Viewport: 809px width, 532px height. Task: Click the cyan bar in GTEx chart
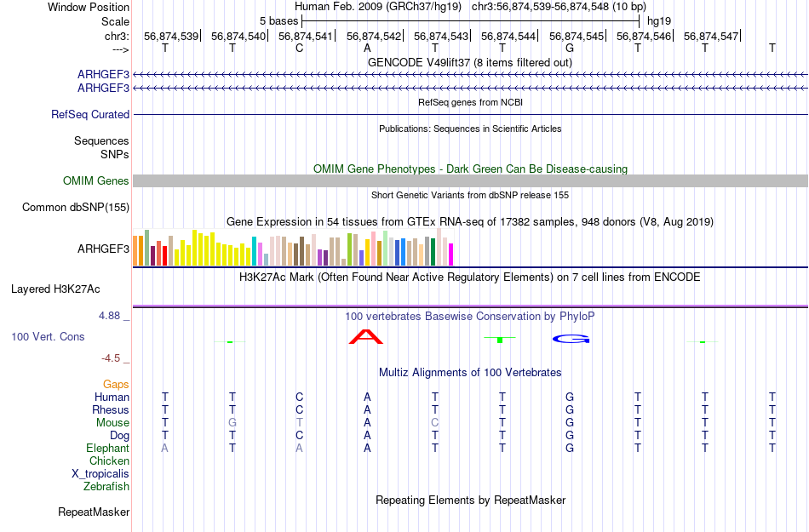[254, 251]
